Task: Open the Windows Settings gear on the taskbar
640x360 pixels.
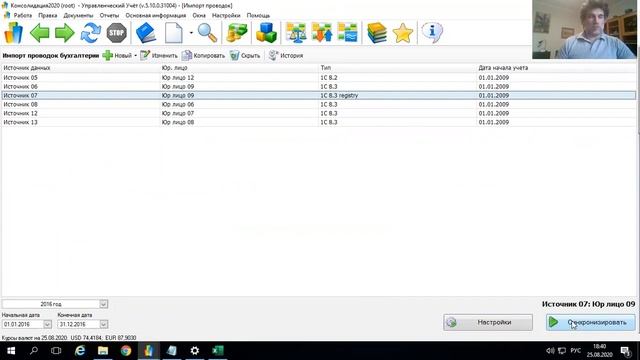Action: coord(195,351)
